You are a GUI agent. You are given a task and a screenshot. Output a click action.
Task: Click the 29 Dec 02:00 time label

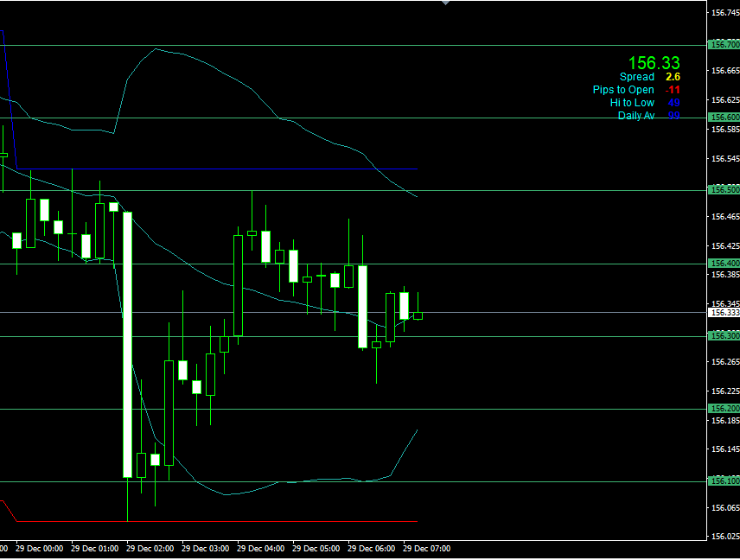pos(150,548)
